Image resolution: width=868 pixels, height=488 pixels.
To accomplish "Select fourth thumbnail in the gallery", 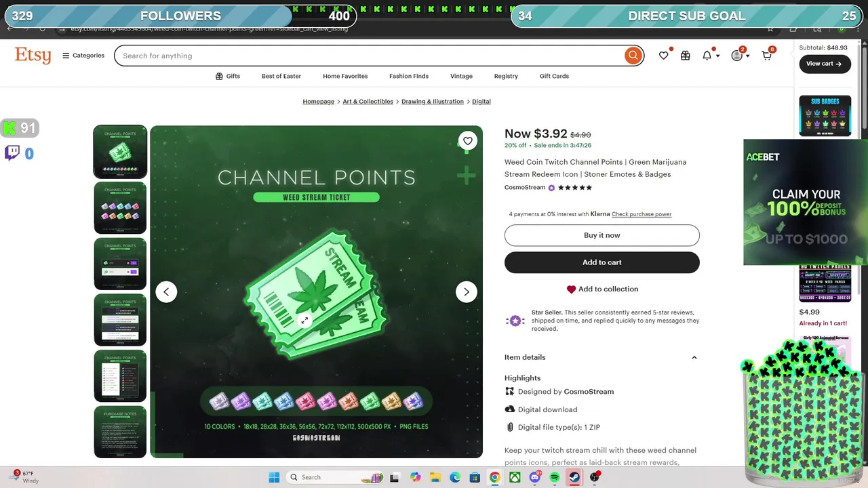I will (x=120, y=320).
